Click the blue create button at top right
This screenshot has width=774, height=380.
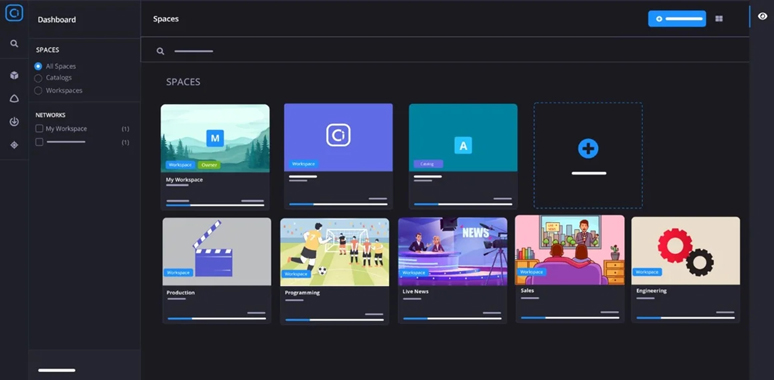coord(677,19)
